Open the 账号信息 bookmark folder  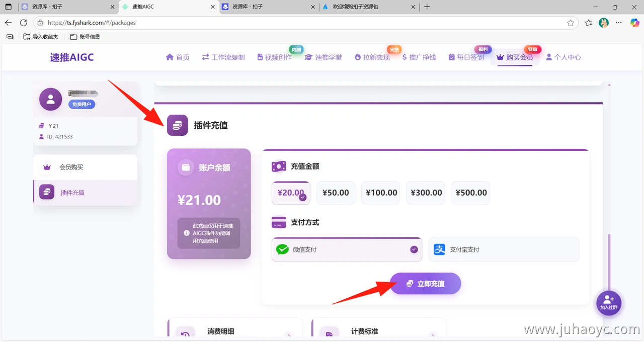(x=85, y=37)
